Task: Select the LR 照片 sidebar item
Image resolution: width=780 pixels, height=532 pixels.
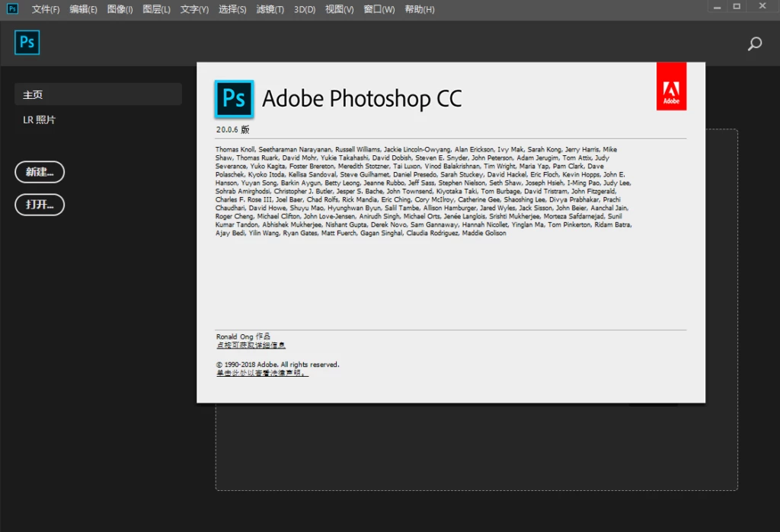Action: [39, 119]
